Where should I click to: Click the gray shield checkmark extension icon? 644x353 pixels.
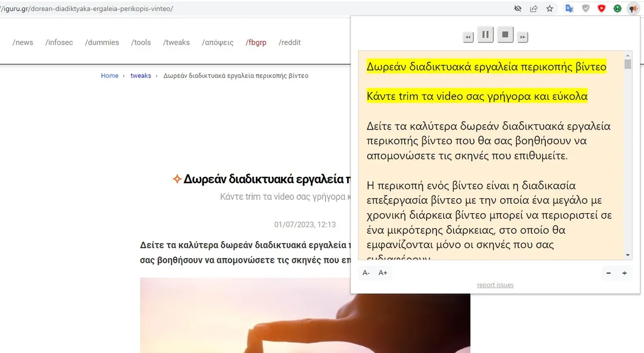[x=586, y=9]
